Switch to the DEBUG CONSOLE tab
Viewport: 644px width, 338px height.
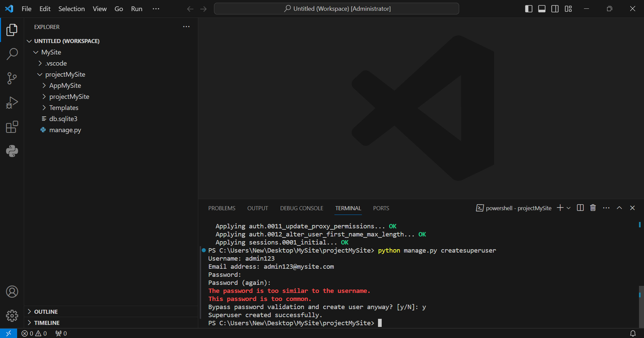pos(302,208)
